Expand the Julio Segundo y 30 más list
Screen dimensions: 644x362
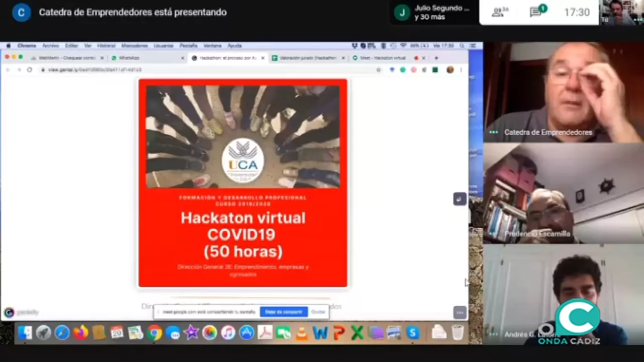pos(433,13)
